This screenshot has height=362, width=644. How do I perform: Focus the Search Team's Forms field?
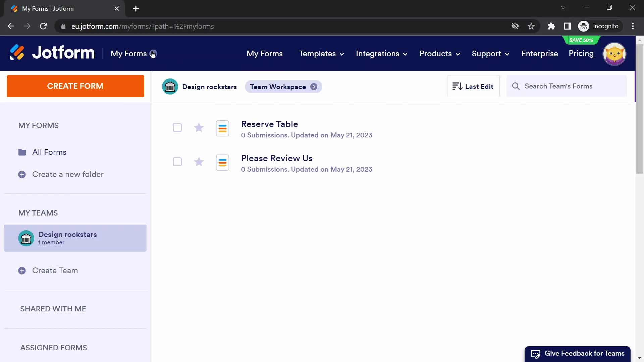pyautogui.click(x=567, y=86)
